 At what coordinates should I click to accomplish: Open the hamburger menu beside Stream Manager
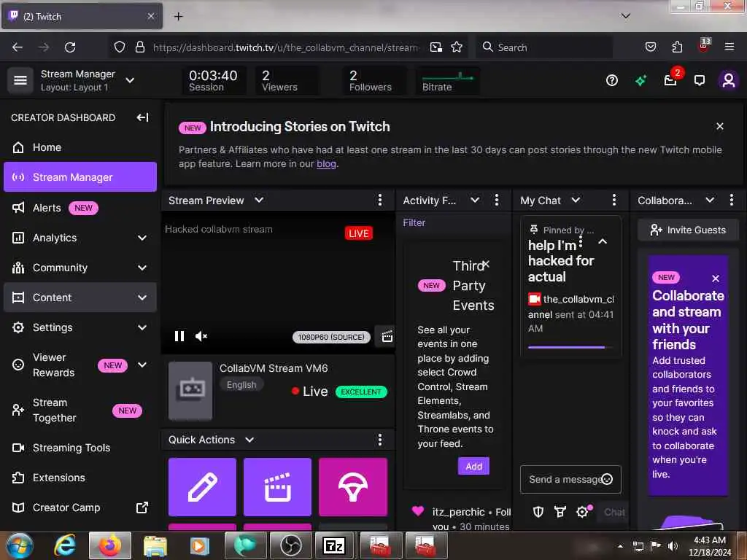click(20, 80)
